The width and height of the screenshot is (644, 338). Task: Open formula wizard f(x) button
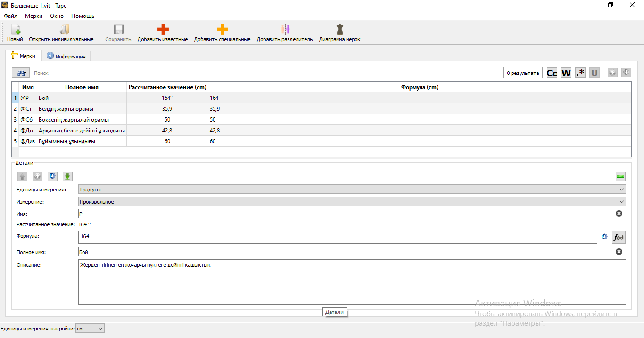619,237
